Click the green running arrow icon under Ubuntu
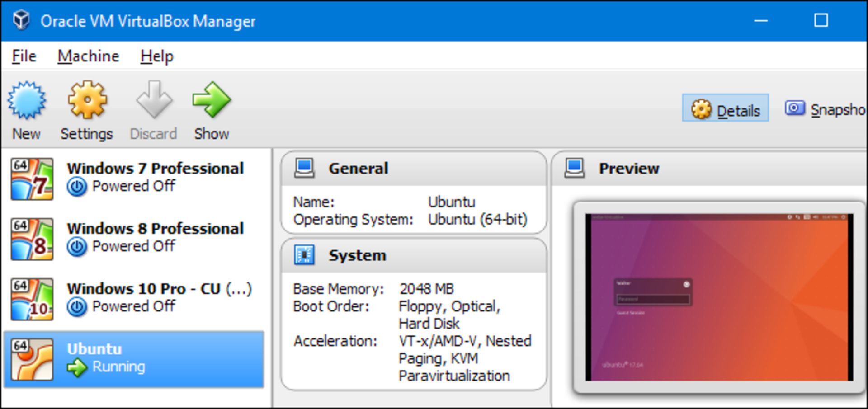 click(x=77, y=367)
